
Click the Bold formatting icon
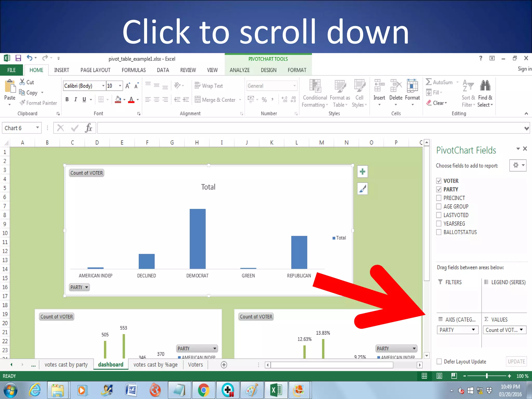click(67, 99)
